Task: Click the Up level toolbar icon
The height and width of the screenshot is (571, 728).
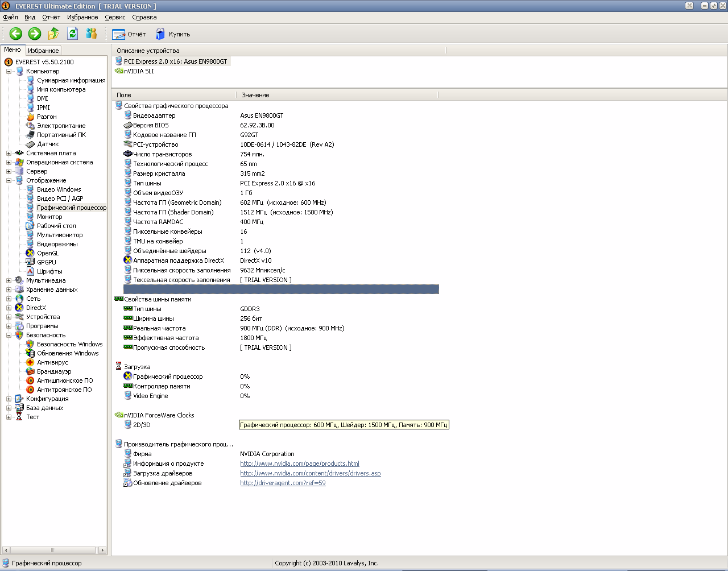Action: coord(54,34)
